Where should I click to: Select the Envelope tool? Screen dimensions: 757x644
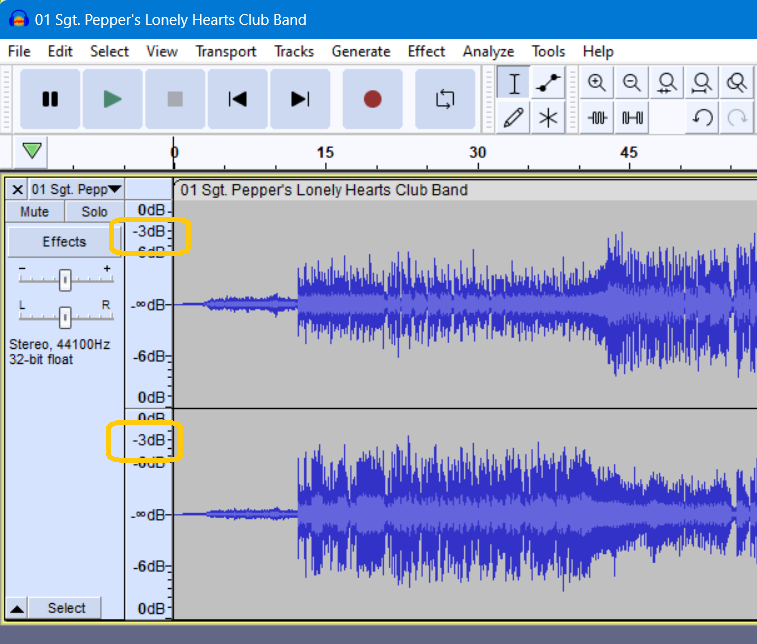click(x=548, y=83)
